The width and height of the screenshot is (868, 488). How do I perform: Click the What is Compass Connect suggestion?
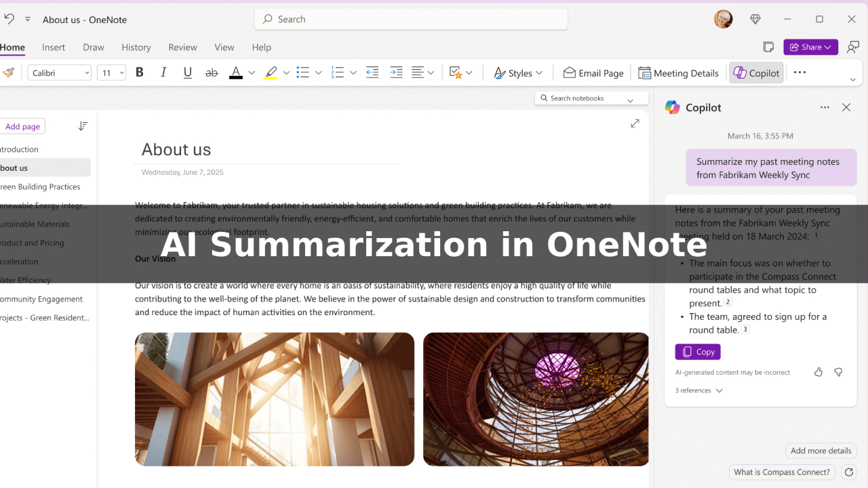click(x=782, y=472)
